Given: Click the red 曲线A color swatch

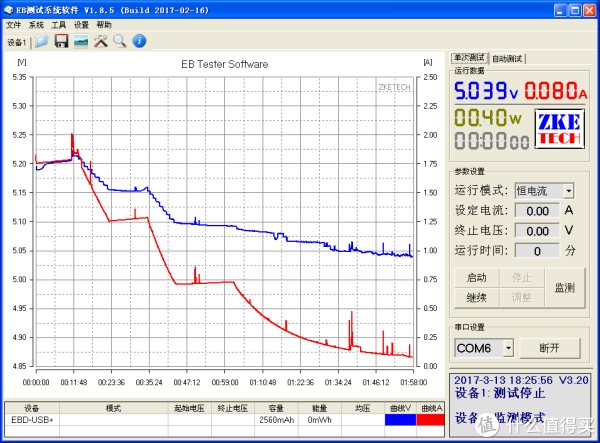Looking at the screenshot, I should pyautogui.click(x=430, y=420).
